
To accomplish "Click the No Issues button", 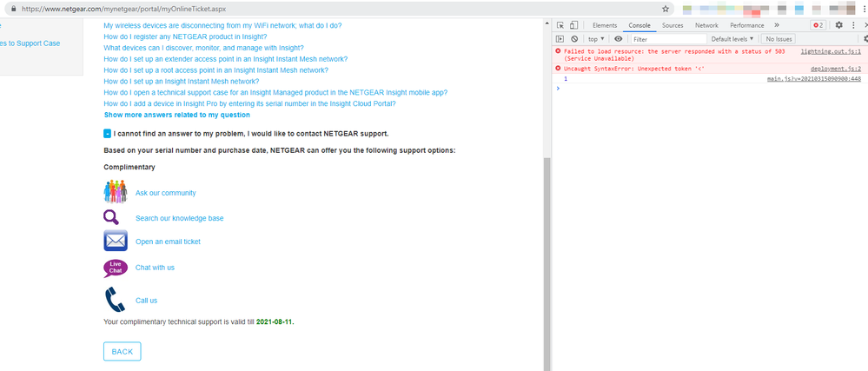I will pos(779,39).
